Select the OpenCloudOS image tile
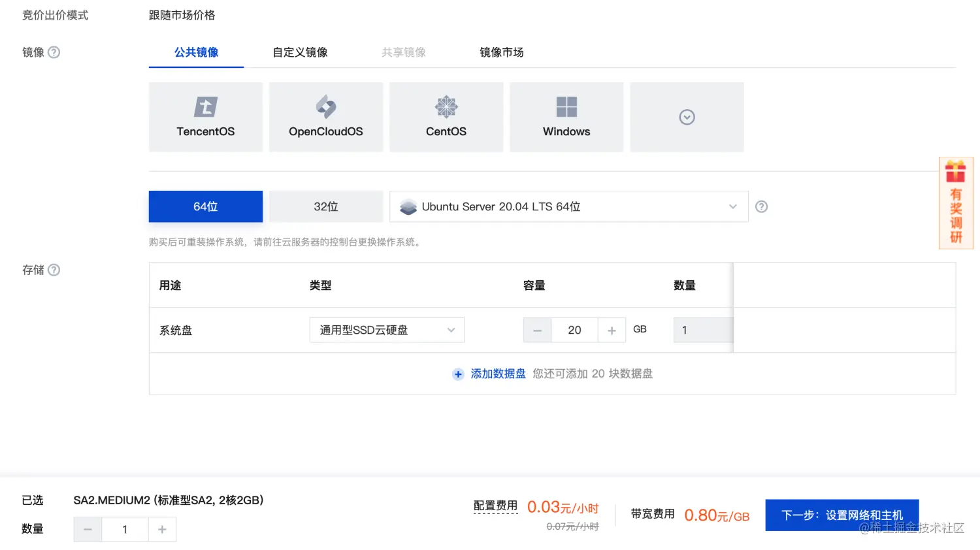980x550 pixels. click(x=326, y=117)
